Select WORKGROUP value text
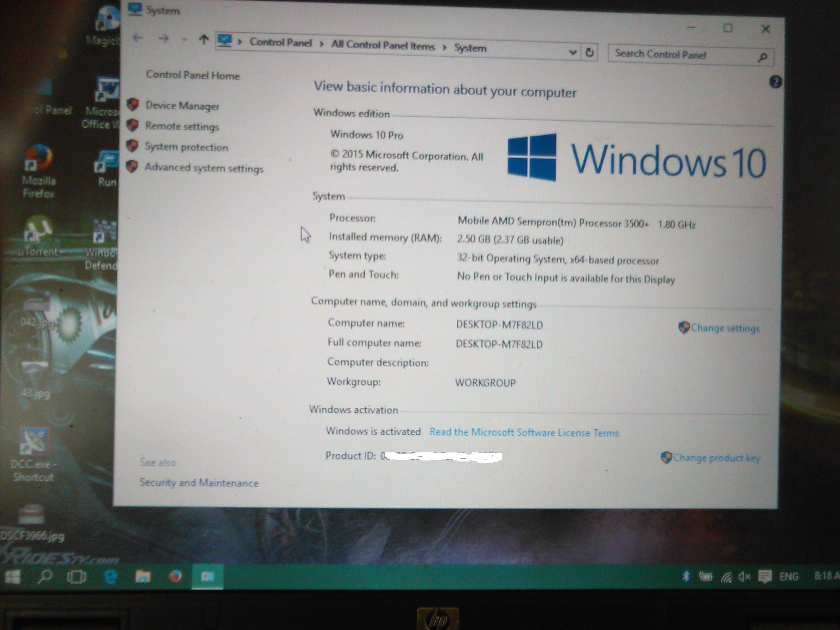Image resolution: width=840 pixels, height=630 pixels. (485, 383)
